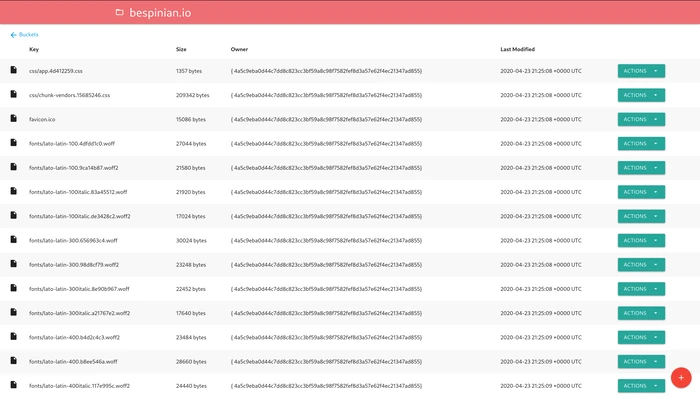Click the Size column header
This screenshot has height=396, width=700.
181,50
